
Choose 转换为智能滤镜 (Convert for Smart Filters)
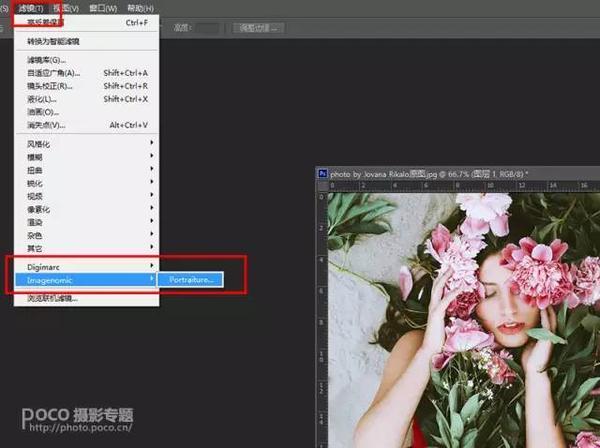point(86,41)
